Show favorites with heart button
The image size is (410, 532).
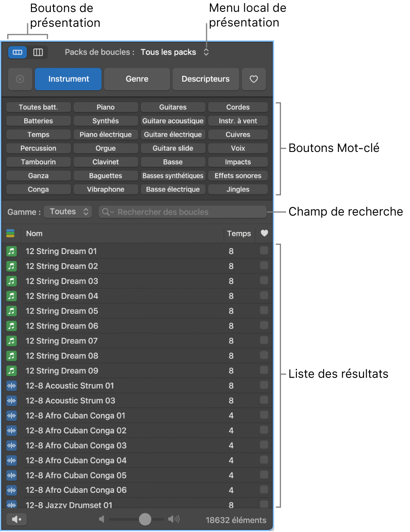click(x=254, y=79)
